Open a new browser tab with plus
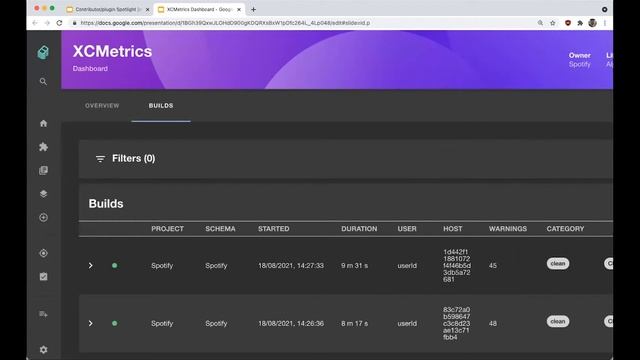 253,9
